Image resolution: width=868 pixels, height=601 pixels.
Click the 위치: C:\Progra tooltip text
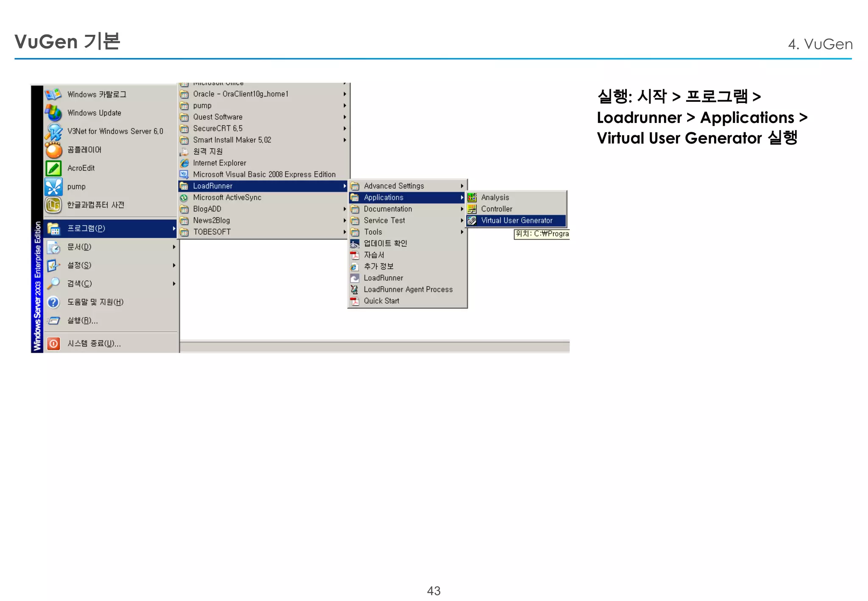[x=542, y=234]
